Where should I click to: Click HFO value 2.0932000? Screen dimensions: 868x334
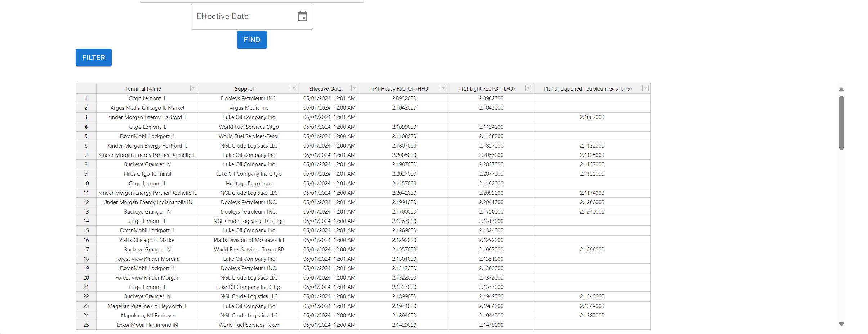404,98
